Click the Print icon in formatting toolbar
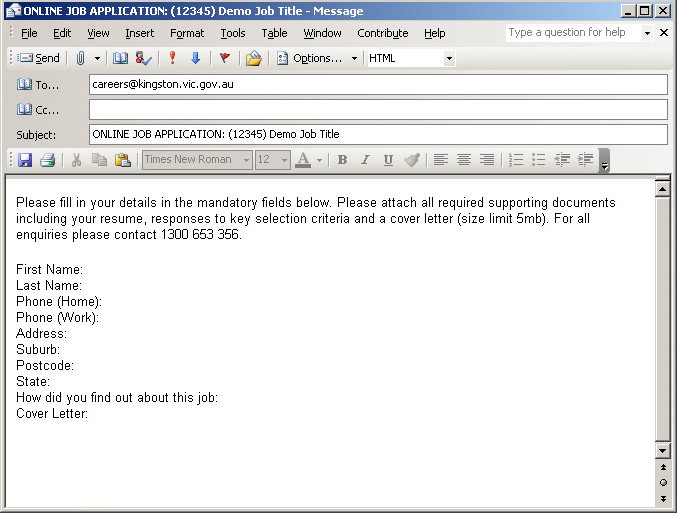Viewport: 677px width, 513px height. click(47, 160)
